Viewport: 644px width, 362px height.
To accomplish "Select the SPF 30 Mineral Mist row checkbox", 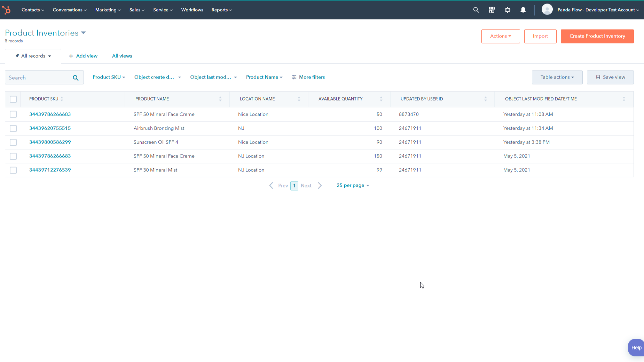I will 13,170.
